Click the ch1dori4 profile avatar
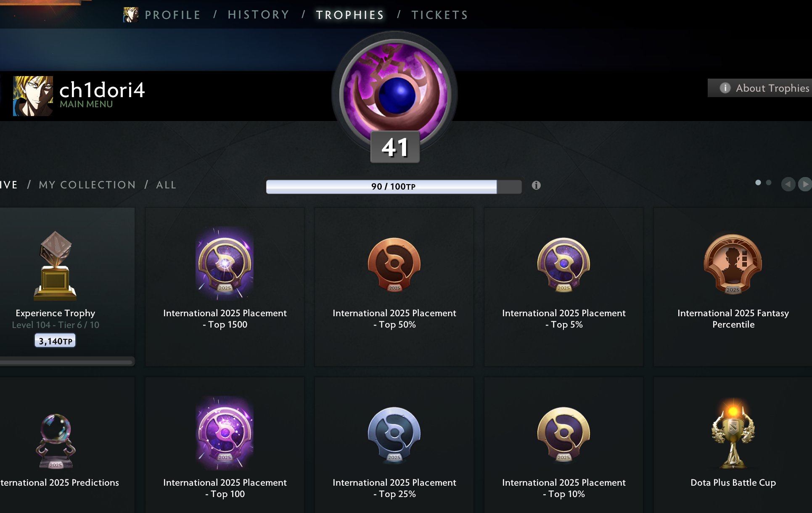This screenshot has width=812, height=513. [33, 96]
